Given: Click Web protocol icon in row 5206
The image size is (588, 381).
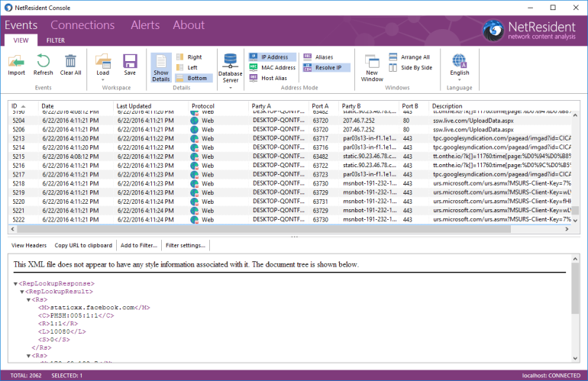Looking at the screenshot, I should pyautogui.click(x=194, y=130).
